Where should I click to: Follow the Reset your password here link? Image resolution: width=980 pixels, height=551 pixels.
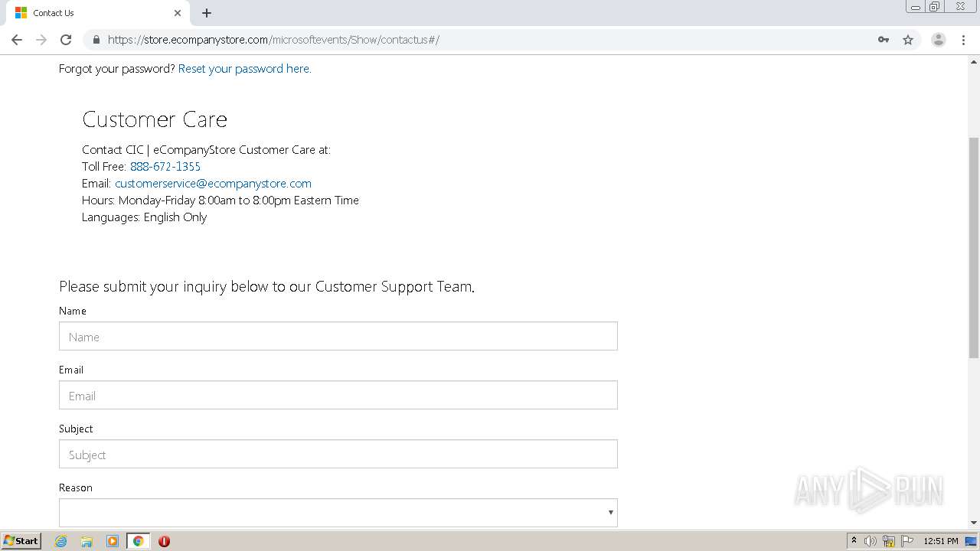point(245,68)
